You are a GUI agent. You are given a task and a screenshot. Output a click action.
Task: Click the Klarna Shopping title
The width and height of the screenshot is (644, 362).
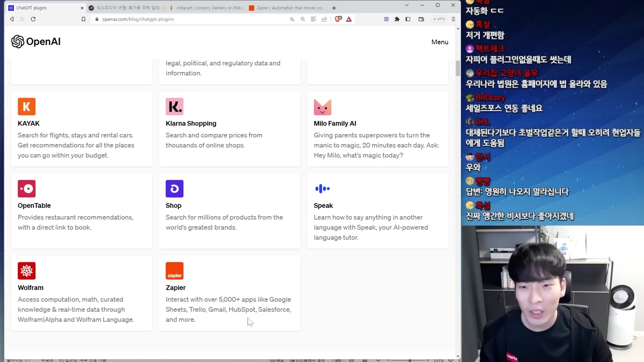(x=191, y=124)
